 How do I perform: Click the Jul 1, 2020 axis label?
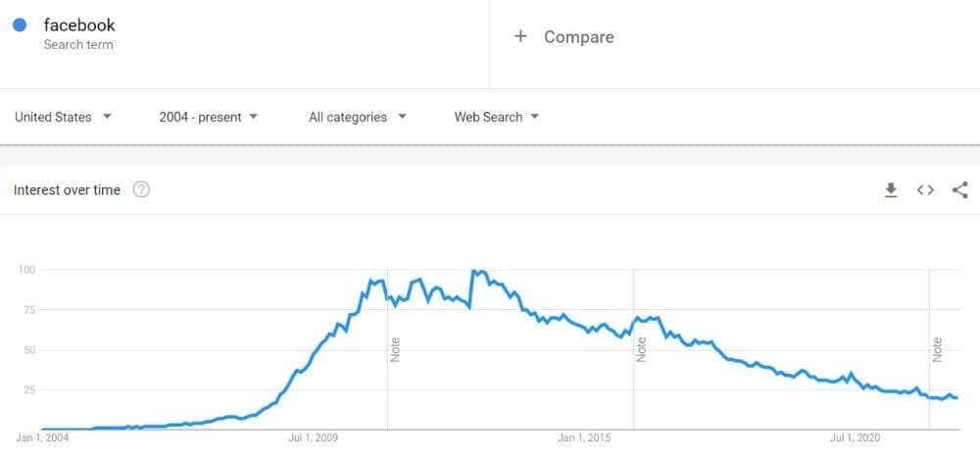[855, 437]
